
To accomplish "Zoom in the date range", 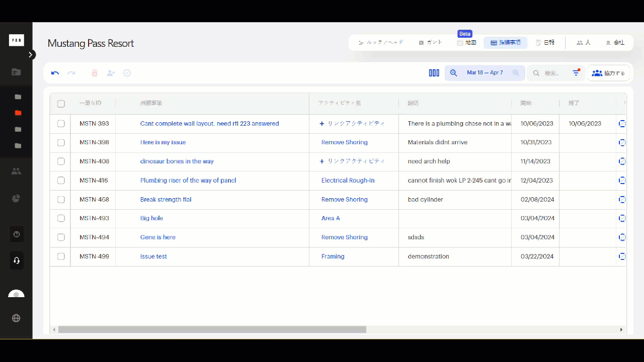I will pyautogui.click(x=516, y=73).
